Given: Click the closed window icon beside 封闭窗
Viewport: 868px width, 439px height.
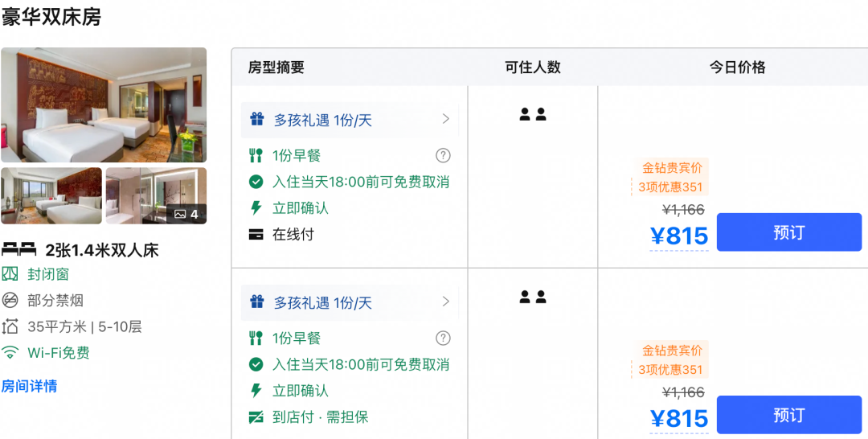Looking at the screenshot, I should [10, 273].
